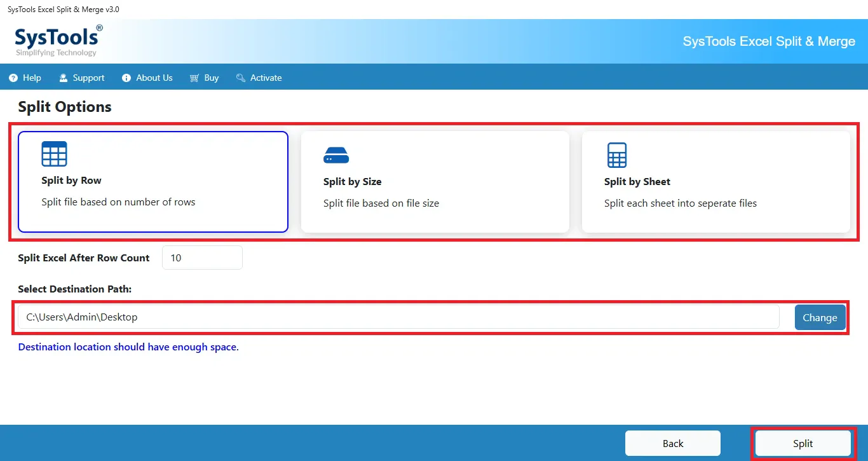Open the Support menu item
The height and width of the screenshot is (461, 868).
(82, 78)
